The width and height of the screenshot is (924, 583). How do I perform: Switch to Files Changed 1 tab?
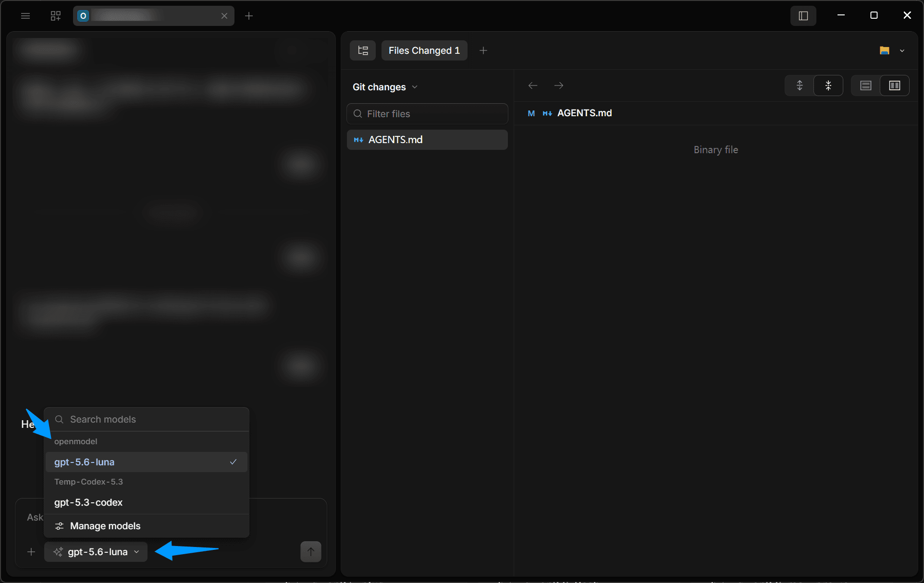(x=424, y=50)
